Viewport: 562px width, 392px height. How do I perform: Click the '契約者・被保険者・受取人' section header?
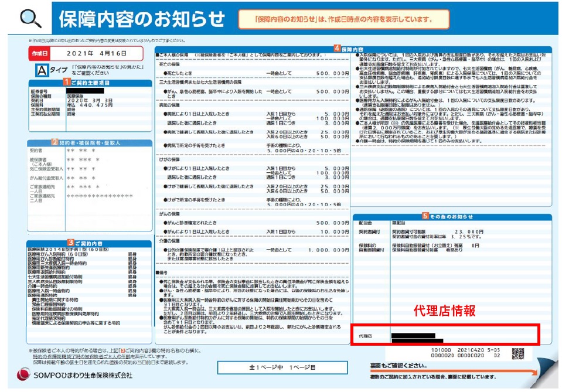coord(90,142)
